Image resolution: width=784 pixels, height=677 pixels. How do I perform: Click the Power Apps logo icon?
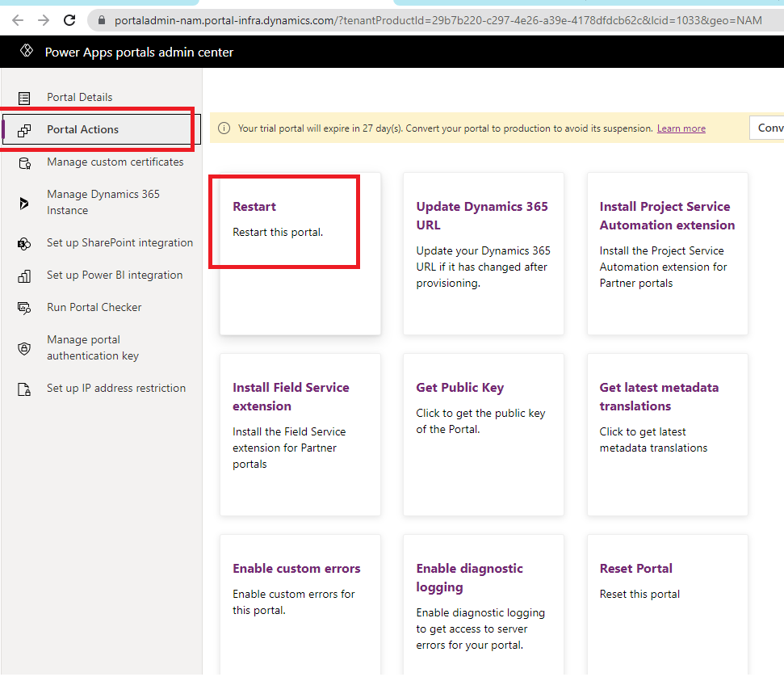click(27, 51)
